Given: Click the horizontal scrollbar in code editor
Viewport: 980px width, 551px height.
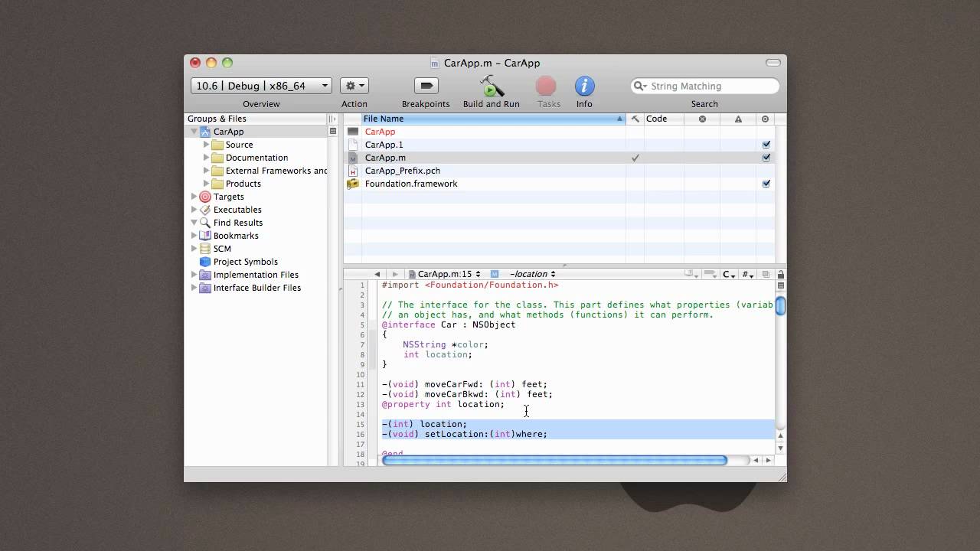Looking at the screenshot, I should 554,460.
